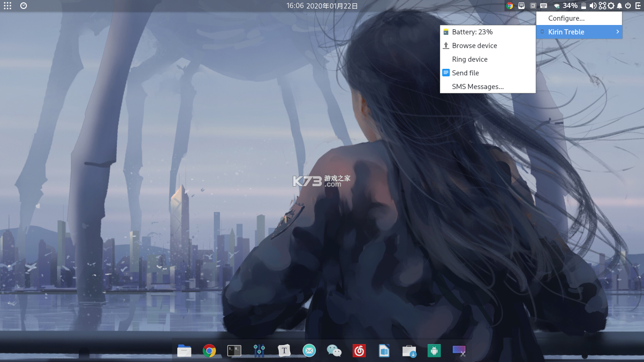The height and width of the screenshot is (362, 644).
Task: Click the four-node connections tray icon
Action: (x=603, y=6)
